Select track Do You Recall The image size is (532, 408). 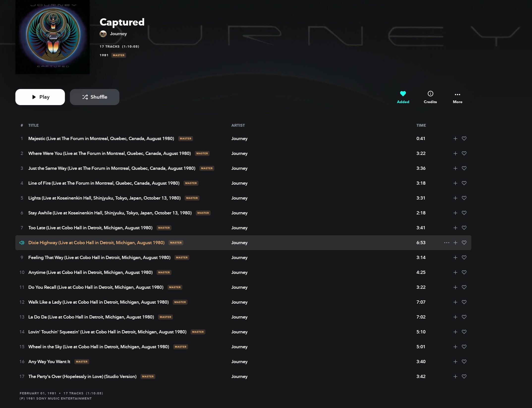coord(96,287)
